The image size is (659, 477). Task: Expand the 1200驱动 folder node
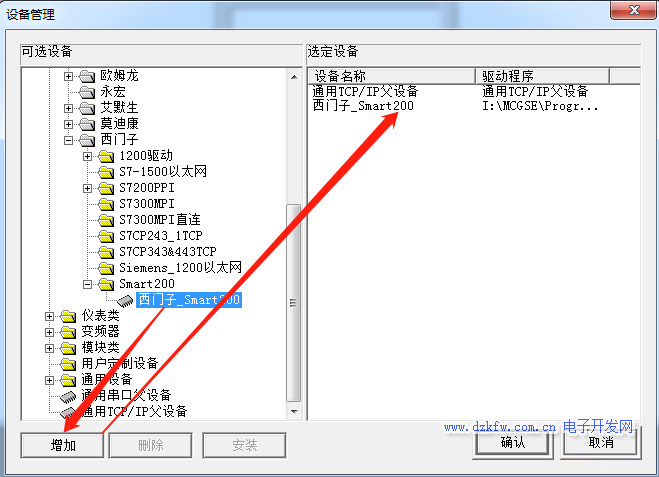87,156
